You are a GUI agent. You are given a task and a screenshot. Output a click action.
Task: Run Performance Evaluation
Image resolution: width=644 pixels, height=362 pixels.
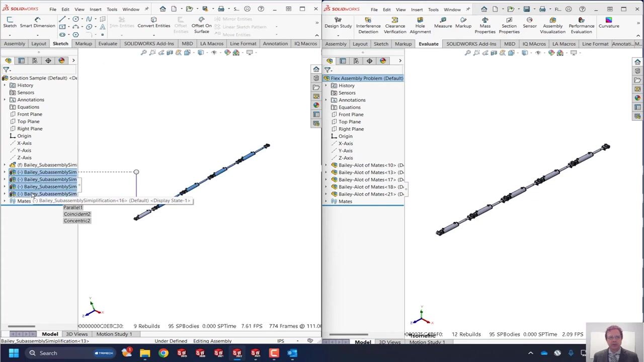tap(581, 26)
